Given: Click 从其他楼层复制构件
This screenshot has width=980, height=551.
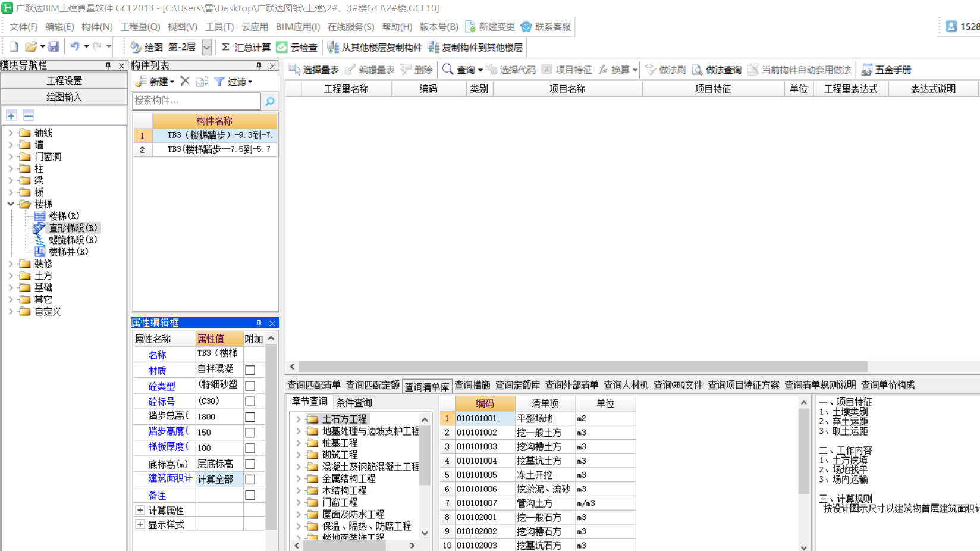Looking at the screenshot, I should 375,47.
